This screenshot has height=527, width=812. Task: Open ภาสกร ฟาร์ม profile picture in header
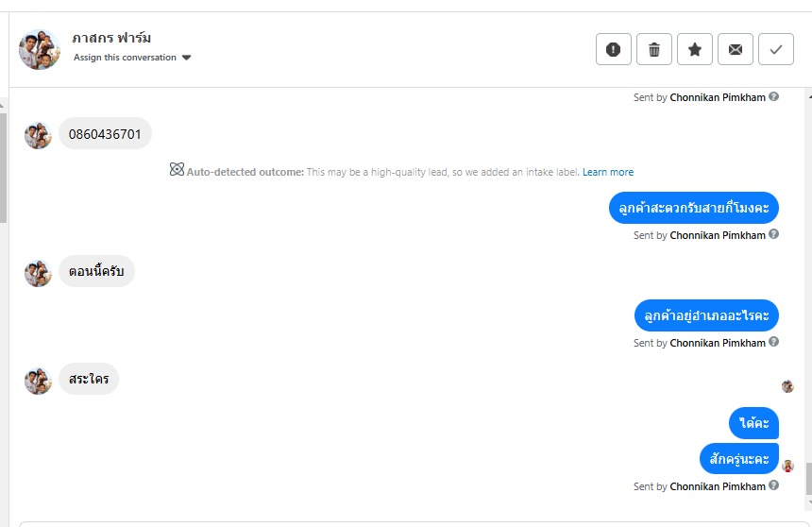40,49
